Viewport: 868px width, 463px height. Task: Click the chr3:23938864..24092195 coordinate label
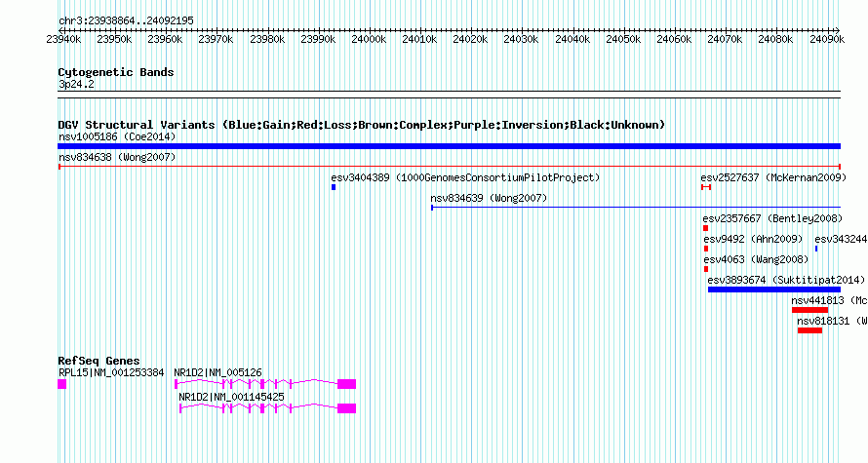(126, 21)
